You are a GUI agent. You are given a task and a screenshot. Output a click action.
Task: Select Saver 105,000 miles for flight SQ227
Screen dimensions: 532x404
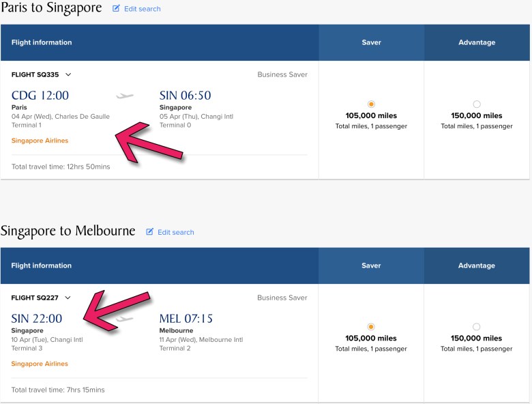coord(371,327)
